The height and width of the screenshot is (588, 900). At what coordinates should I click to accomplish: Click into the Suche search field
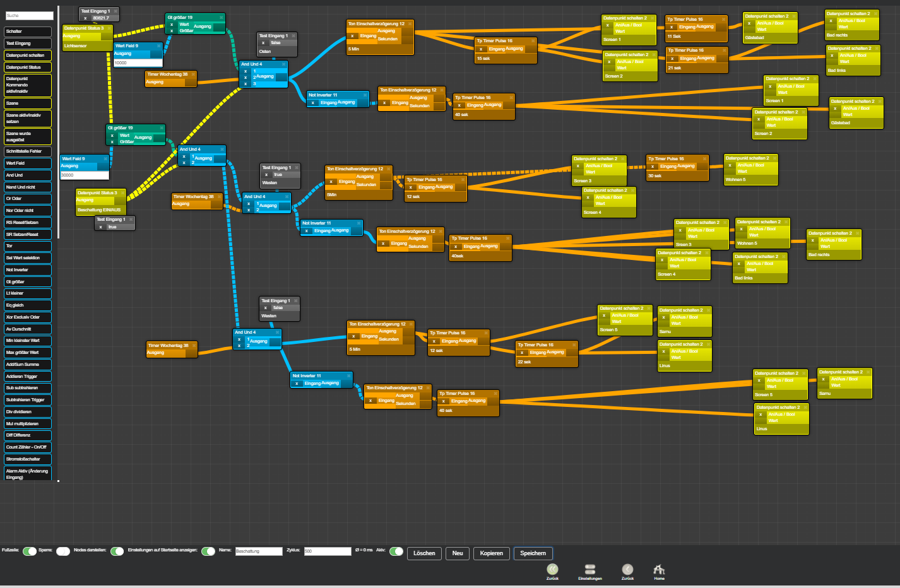pyautogui.click(x=29, y=16)
